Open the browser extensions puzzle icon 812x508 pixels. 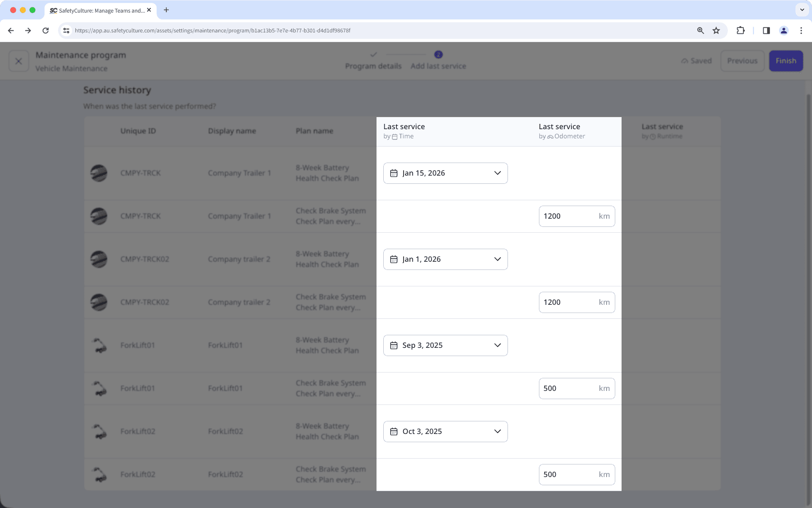(x=740, y=30)
